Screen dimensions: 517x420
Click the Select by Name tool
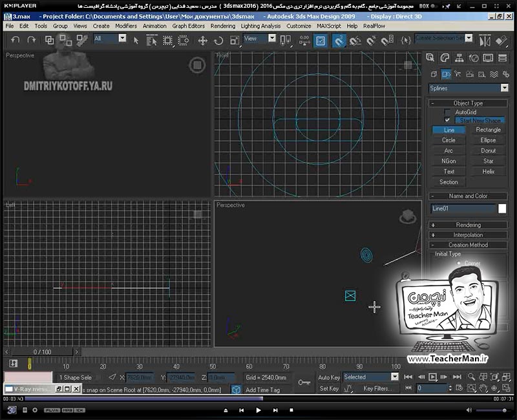click(151, 41)
